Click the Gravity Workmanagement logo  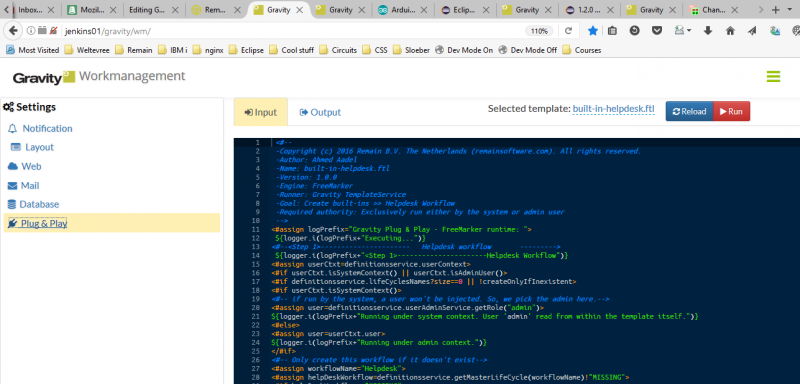(99, 77)
